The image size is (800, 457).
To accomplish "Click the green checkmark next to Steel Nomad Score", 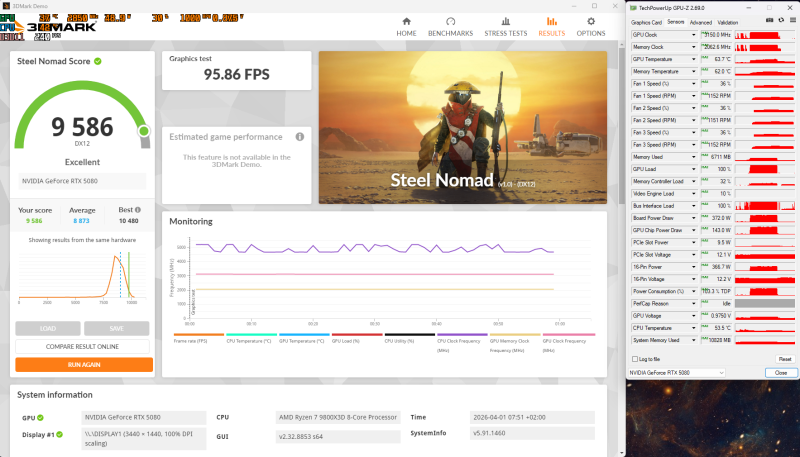I will (97, 61).
